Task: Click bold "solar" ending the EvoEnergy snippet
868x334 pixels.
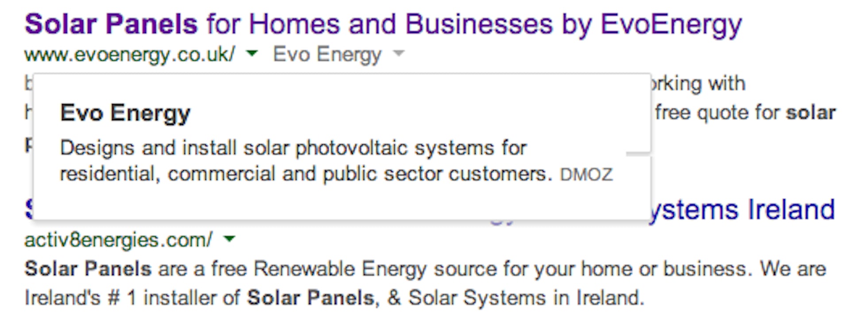Action: tap(810, 113)
